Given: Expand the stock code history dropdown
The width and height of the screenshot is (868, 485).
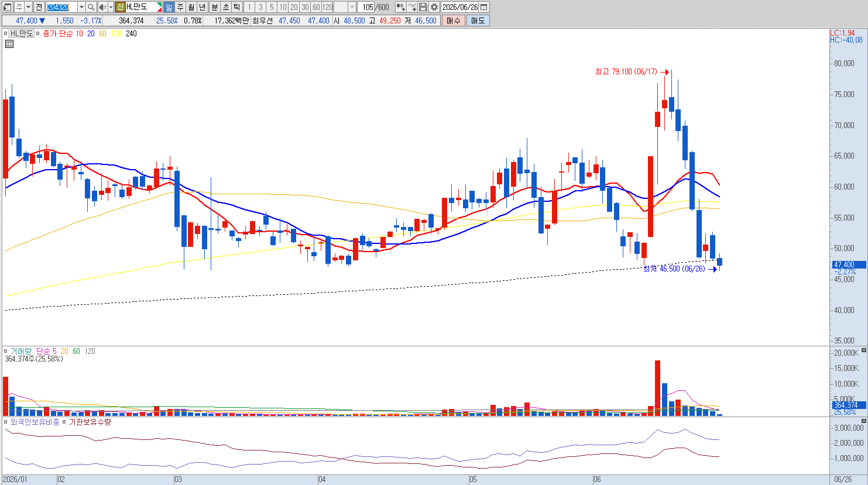Looking at the screenshot, I should pos(81,7).
